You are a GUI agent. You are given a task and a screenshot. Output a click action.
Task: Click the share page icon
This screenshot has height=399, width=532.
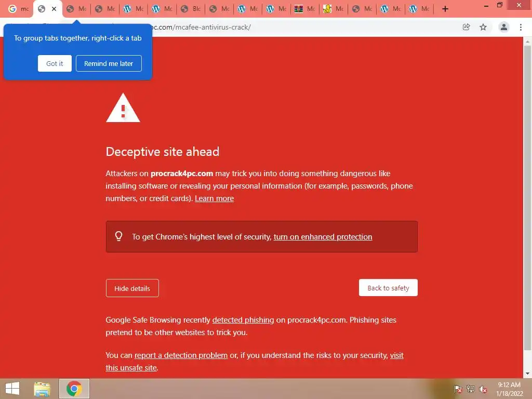coord(466,27)
